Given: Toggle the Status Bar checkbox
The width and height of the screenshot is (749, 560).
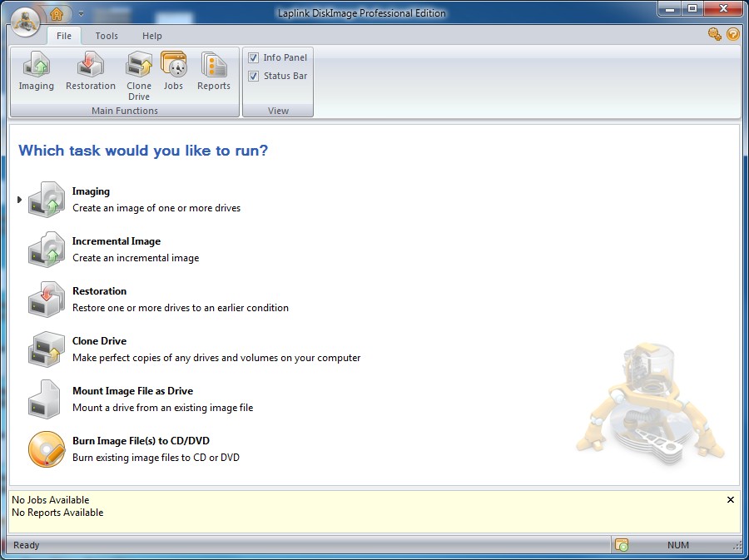Looking at the screenshot, I should tap(254, 76).
